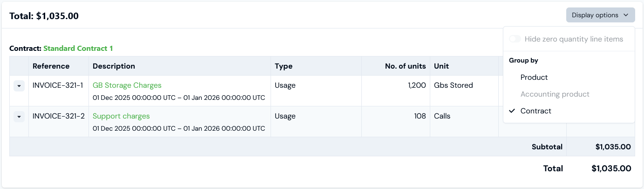
Task: Click the bottom Total $1,035.00 amount
Action: 611,168
